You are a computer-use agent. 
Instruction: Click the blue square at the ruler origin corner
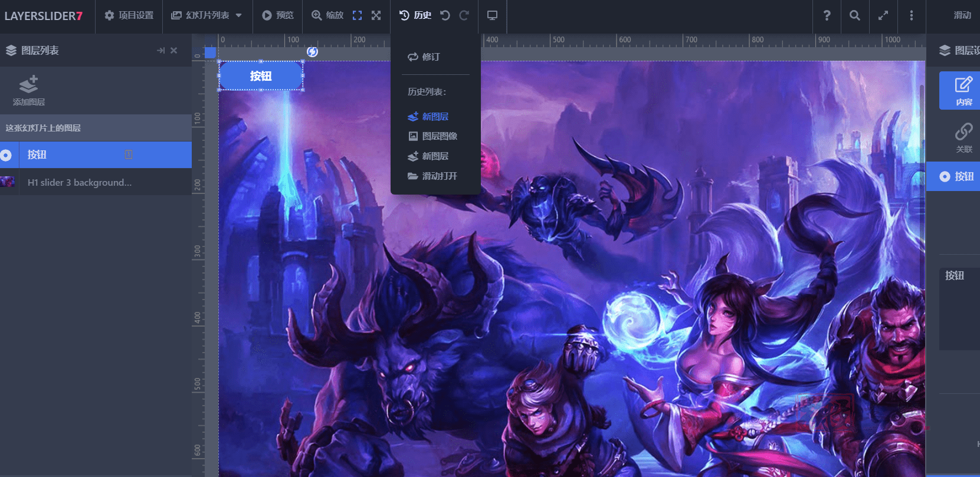click(211, 53)
